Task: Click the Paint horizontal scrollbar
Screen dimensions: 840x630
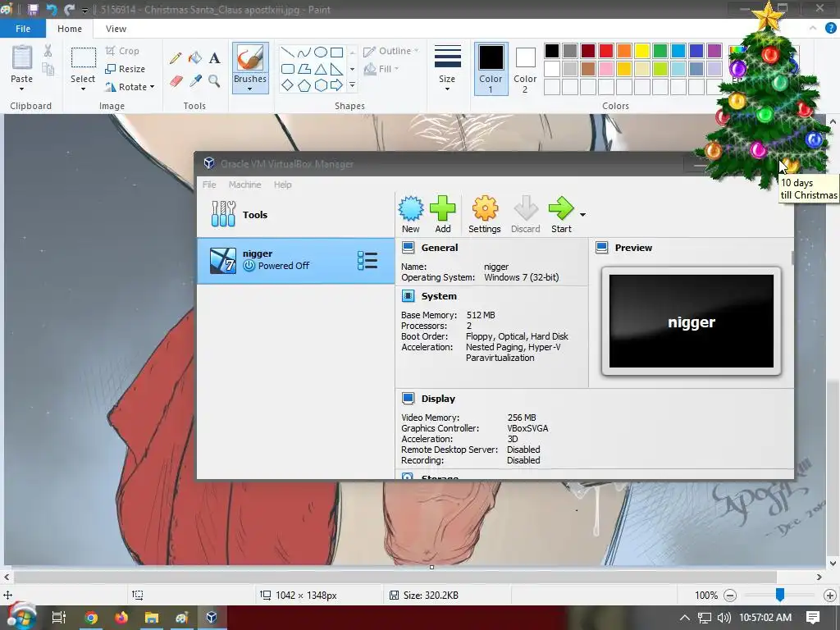Action: [395, 577]
